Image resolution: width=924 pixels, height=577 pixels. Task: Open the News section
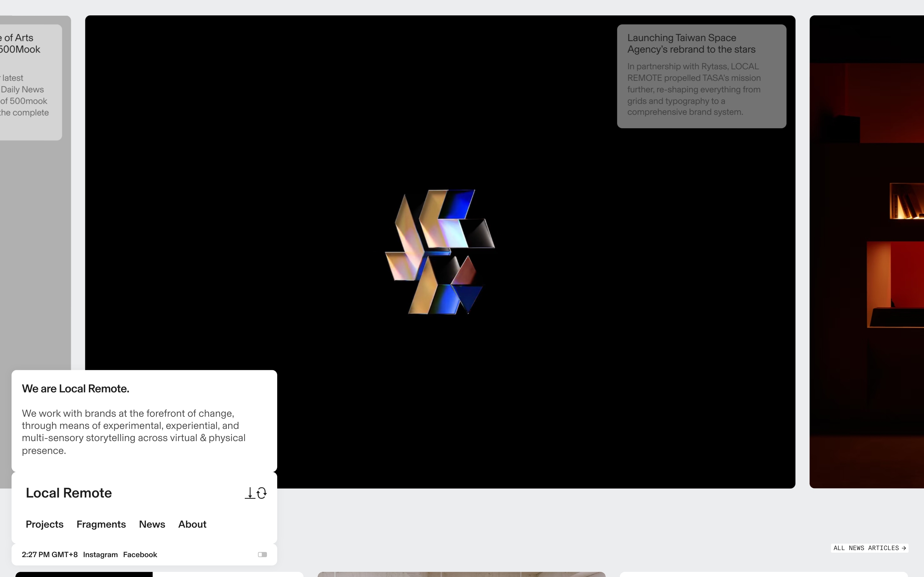[152, 524]
